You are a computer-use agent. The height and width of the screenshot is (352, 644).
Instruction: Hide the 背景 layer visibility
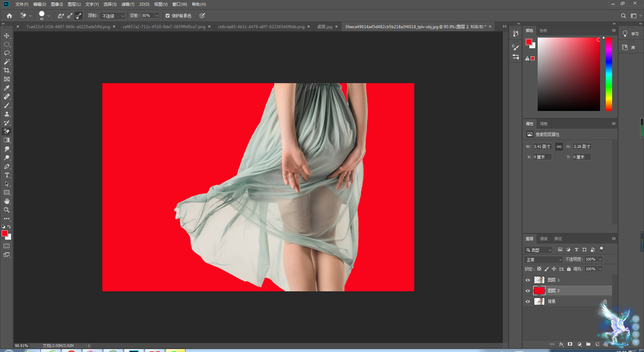pos(528,301)
